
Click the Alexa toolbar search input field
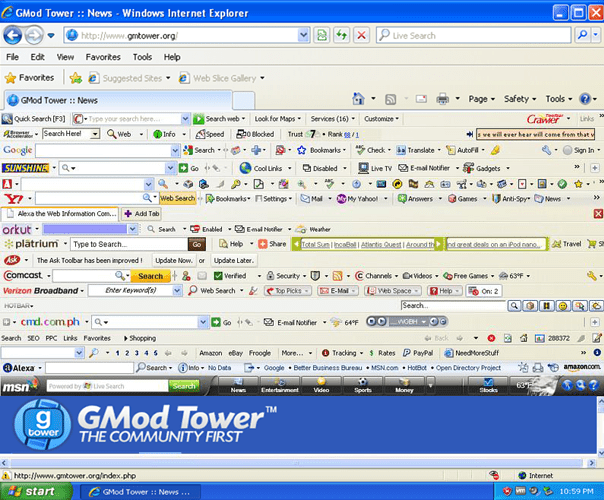click(x=89, y=368)
